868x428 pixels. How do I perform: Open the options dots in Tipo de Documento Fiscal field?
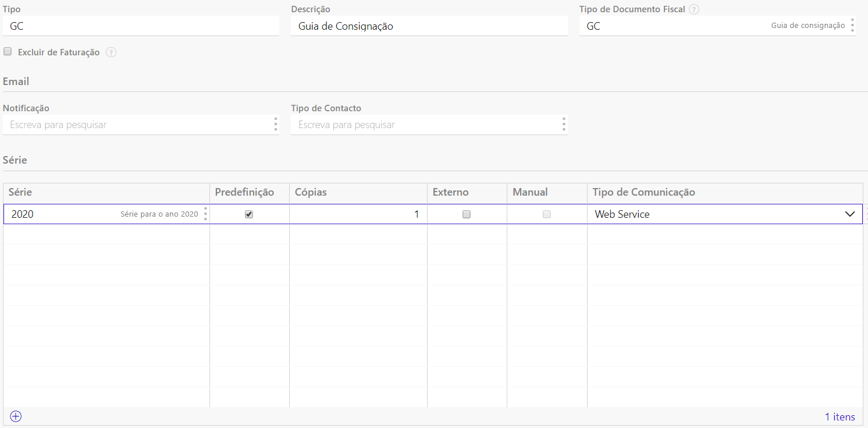pos(852,26)
